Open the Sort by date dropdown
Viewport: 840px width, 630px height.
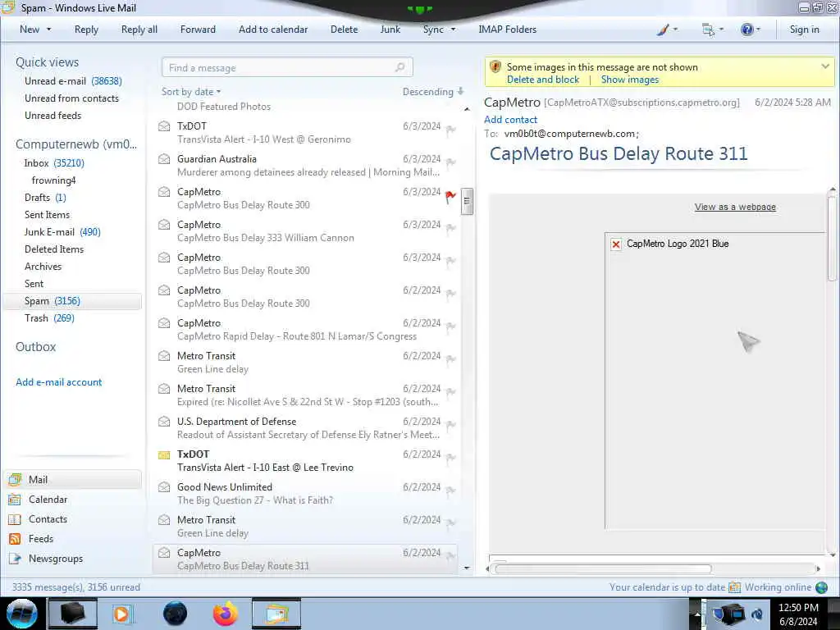(x=191, y=92)
